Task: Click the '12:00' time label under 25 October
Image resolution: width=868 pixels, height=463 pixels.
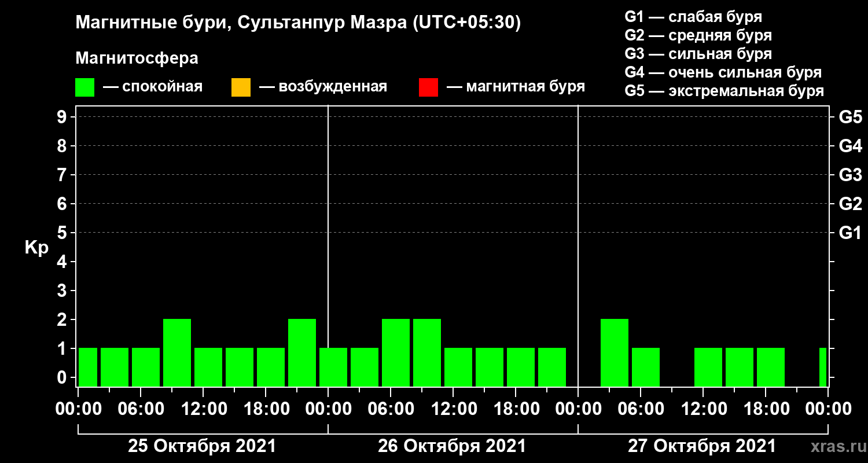Action: tap(203, 409)
